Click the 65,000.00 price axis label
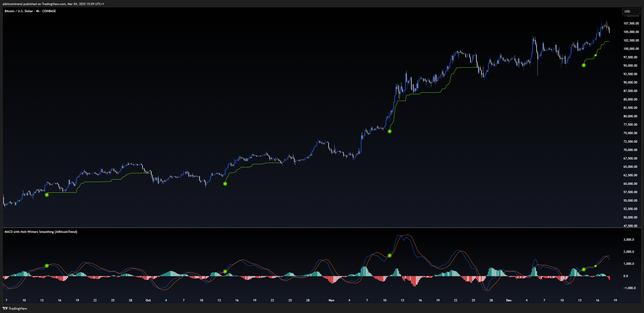This screenshot has height=313, width=644. (x=630, y=167)
